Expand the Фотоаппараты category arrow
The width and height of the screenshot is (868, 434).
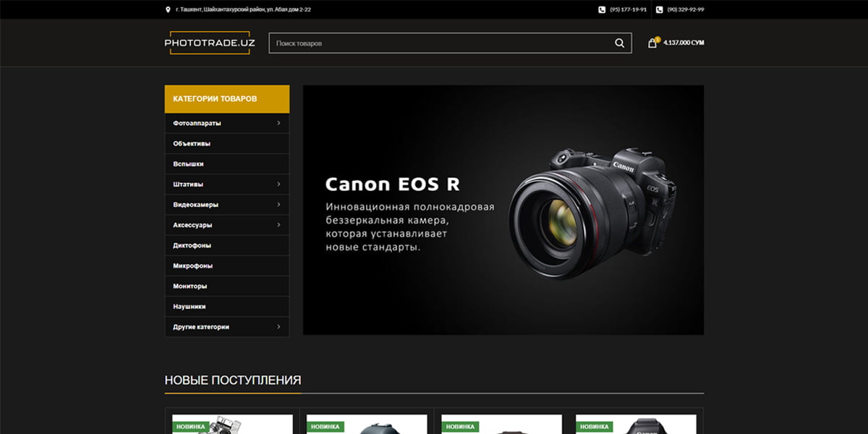(x=278, y=123)
